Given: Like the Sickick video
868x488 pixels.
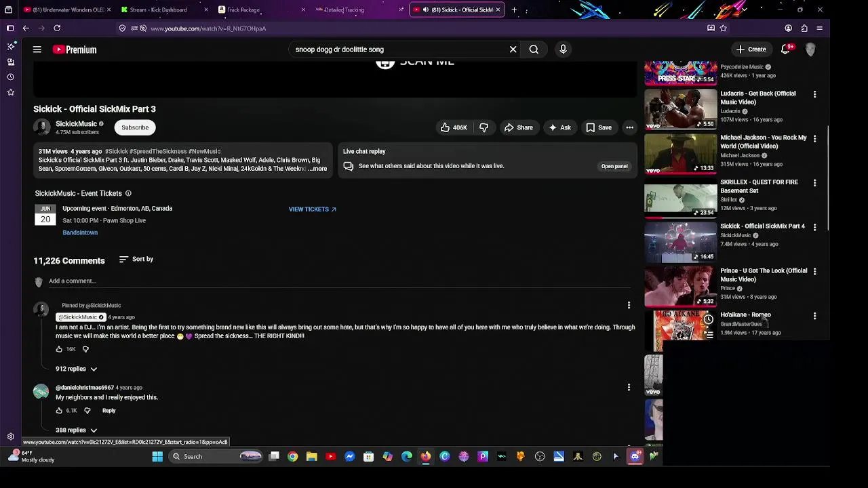Looking at the screenshot, I should coord(454,127).
